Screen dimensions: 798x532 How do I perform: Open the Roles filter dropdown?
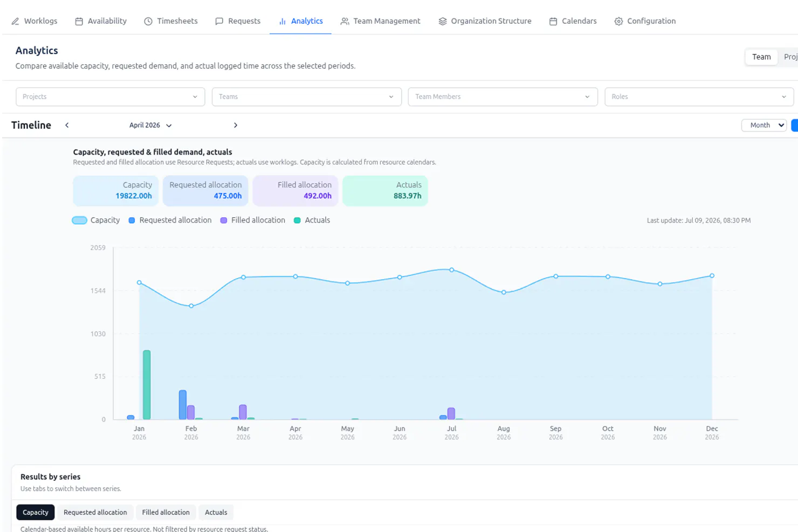coord(699,97)
